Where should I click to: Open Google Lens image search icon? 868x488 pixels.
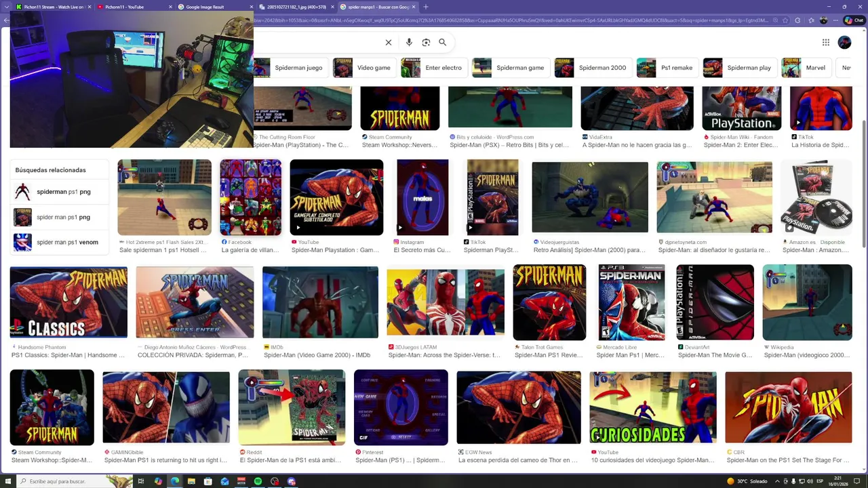426,42
